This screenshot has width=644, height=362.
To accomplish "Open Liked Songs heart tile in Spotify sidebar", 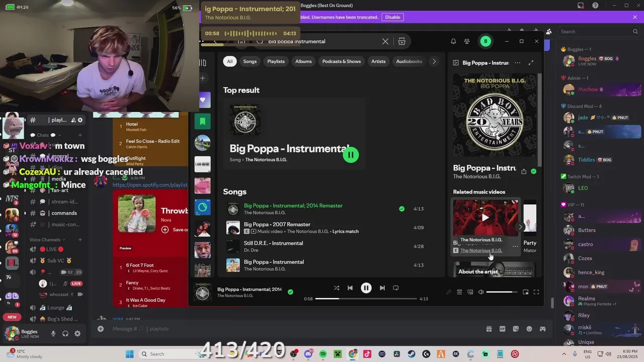I will 202,100.
